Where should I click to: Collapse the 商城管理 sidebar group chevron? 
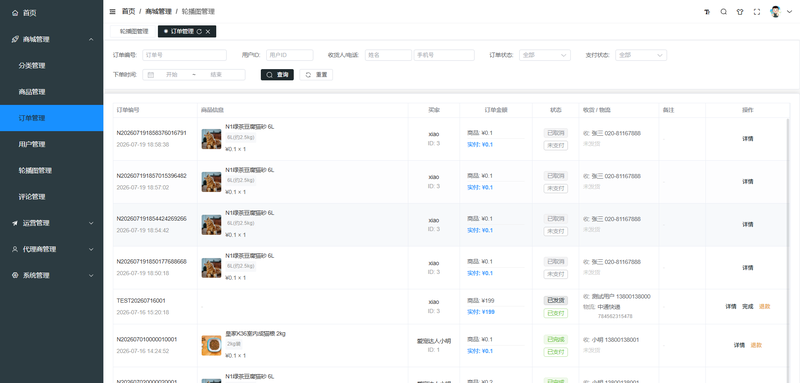tap(91, 39)
